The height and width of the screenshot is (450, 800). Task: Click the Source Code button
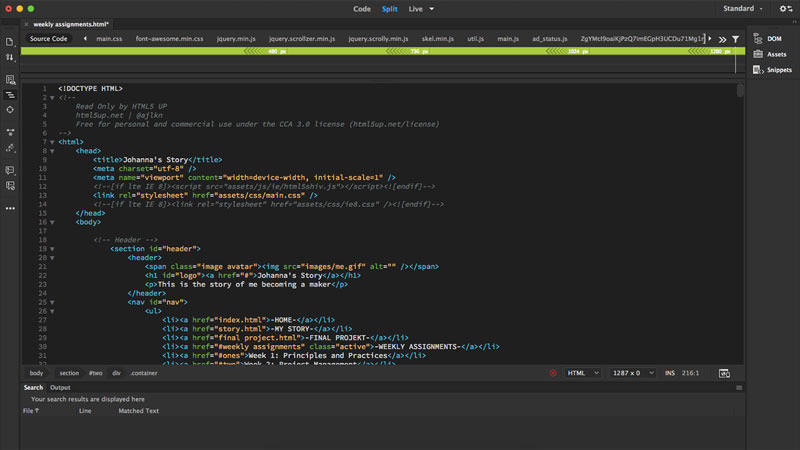pyautogui.click(x=48, y=39)
